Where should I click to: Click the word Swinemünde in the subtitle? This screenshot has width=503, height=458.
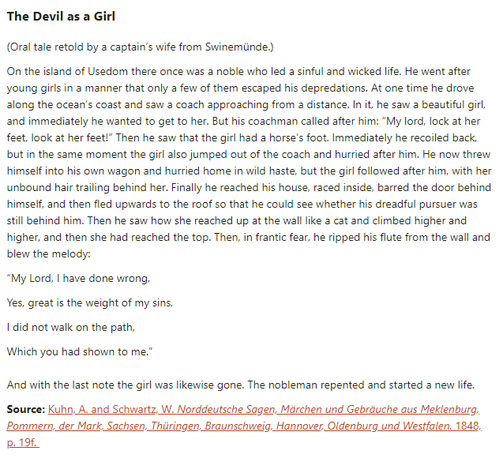(237, 47)
